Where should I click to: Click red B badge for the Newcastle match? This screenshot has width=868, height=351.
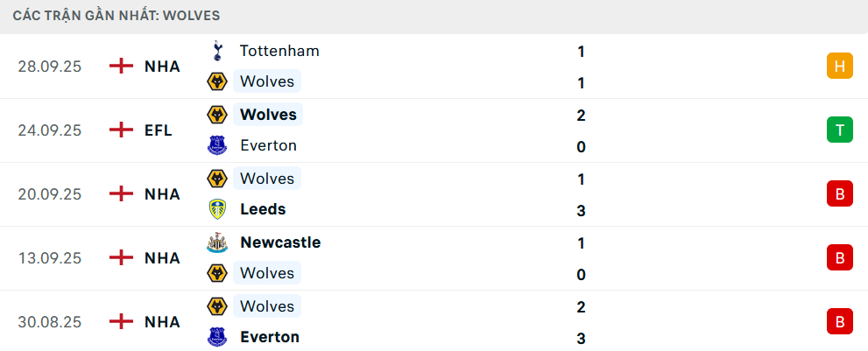click(839, 258)
